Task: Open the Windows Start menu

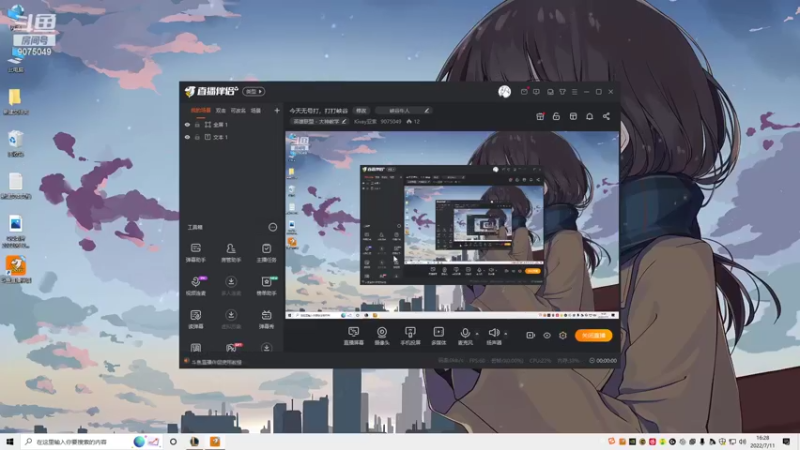Action: (x=10, y=441)
